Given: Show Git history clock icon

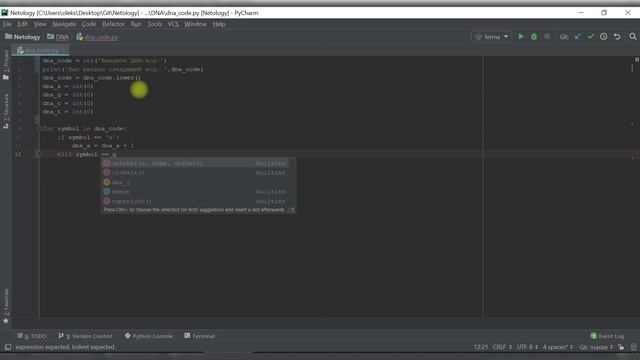Looking at the screenshot, I should [x=604, y=37].
